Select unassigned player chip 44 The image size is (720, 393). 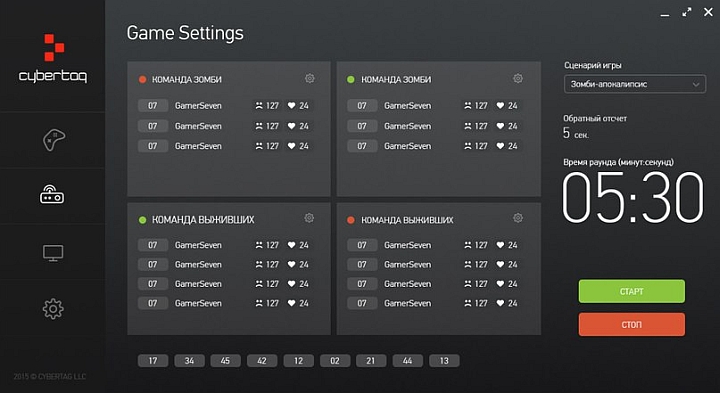click(x=407, y=360)
